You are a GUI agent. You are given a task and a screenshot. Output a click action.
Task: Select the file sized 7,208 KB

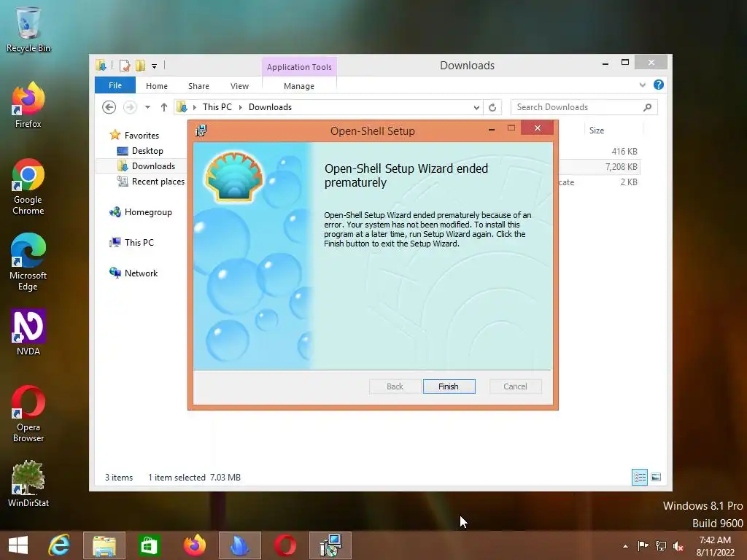coord(622,167)
